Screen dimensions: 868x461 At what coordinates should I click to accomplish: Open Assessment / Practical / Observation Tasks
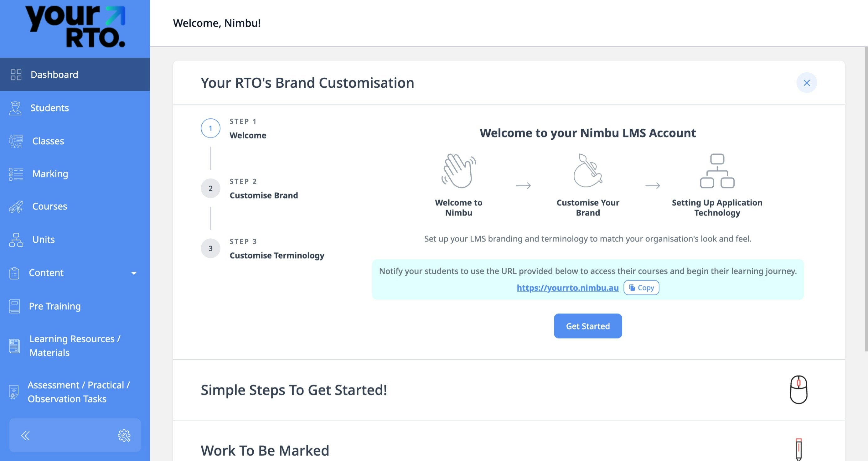[75, 392]
